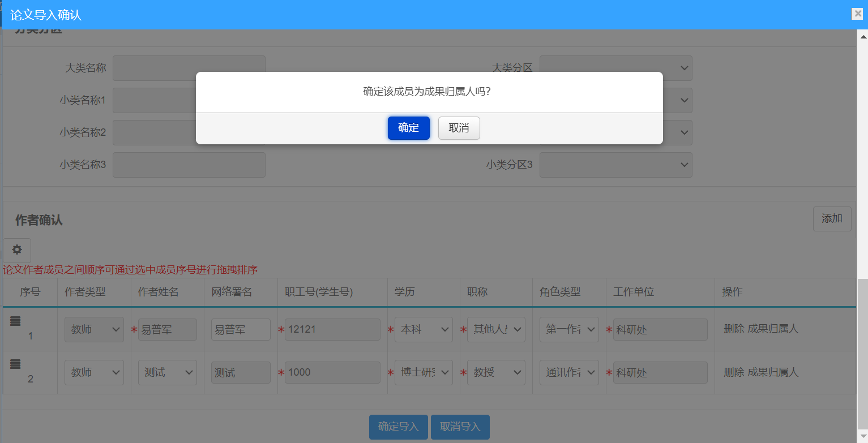Click the 网络署名 field containing 易普军

241,329
